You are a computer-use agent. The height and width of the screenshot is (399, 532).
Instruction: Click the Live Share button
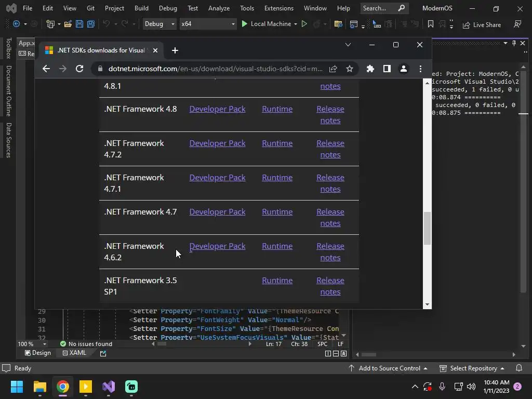click(482, 25)
